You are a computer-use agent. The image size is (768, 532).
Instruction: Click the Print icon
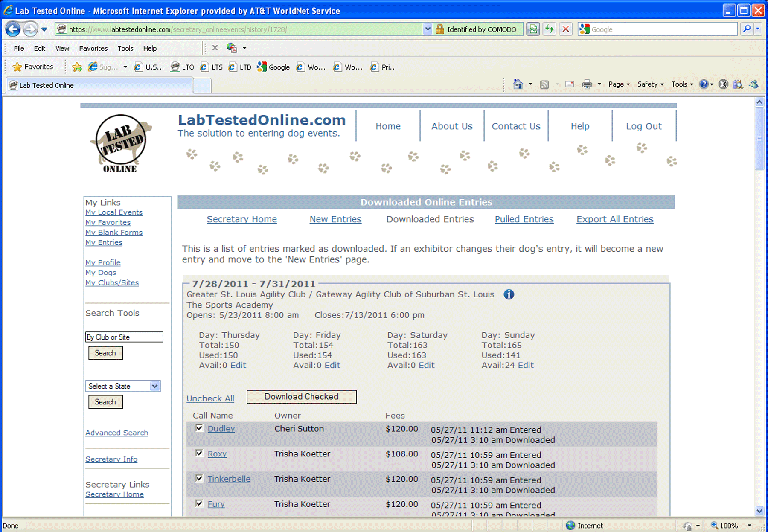pos(587,84)
